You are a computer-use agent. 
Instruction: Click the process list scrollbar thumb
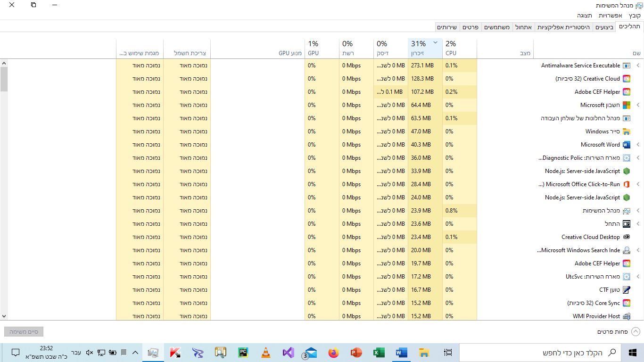click(x=4, y=79)
